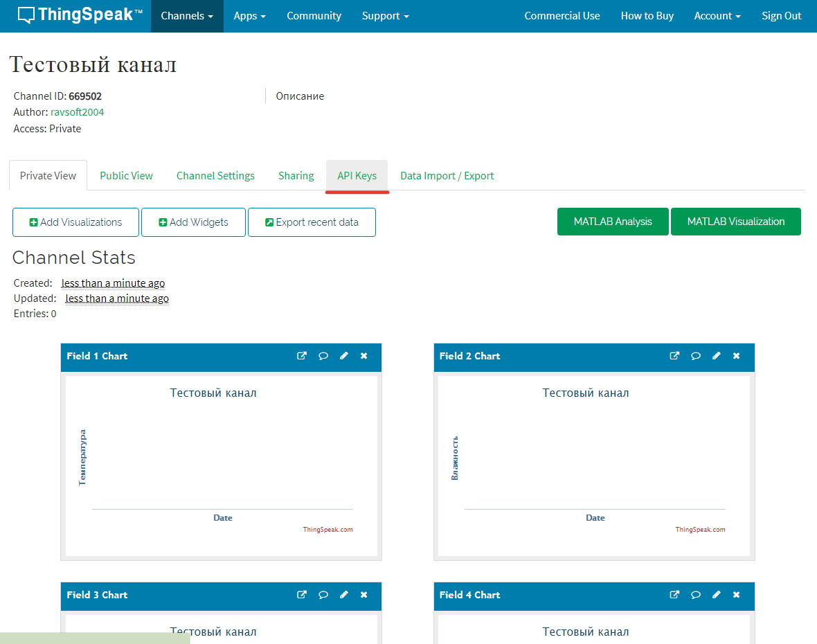The width and height of the screenshot is (817, 644).
Task: Expand the Channels dropdown menu
Action: [x=187, y=16]
